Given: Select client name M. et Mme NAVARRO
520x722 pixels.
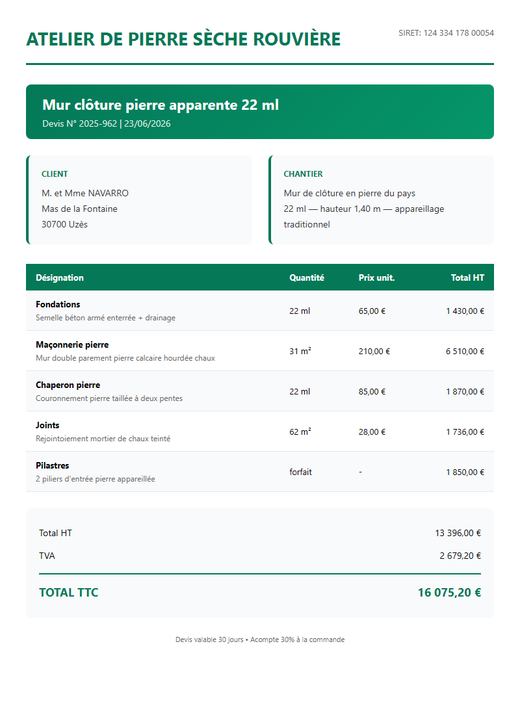Looking at the screenshot, I should [85, 193].
